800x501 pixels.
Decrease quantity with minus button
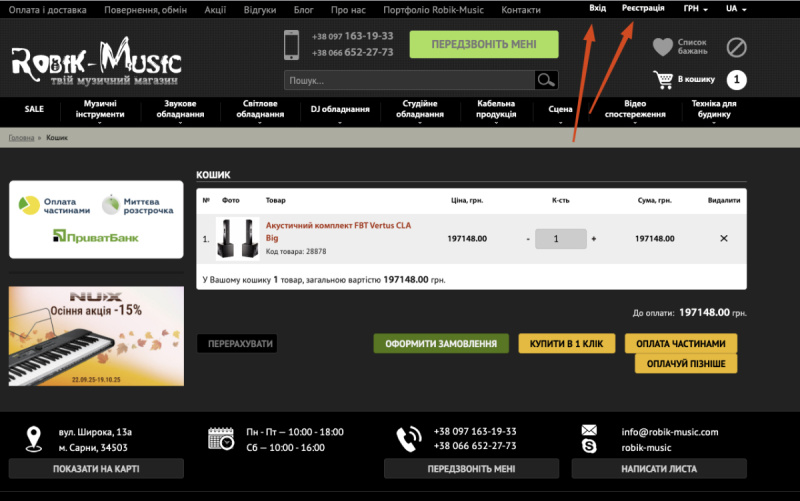click(x=528, y=239)
